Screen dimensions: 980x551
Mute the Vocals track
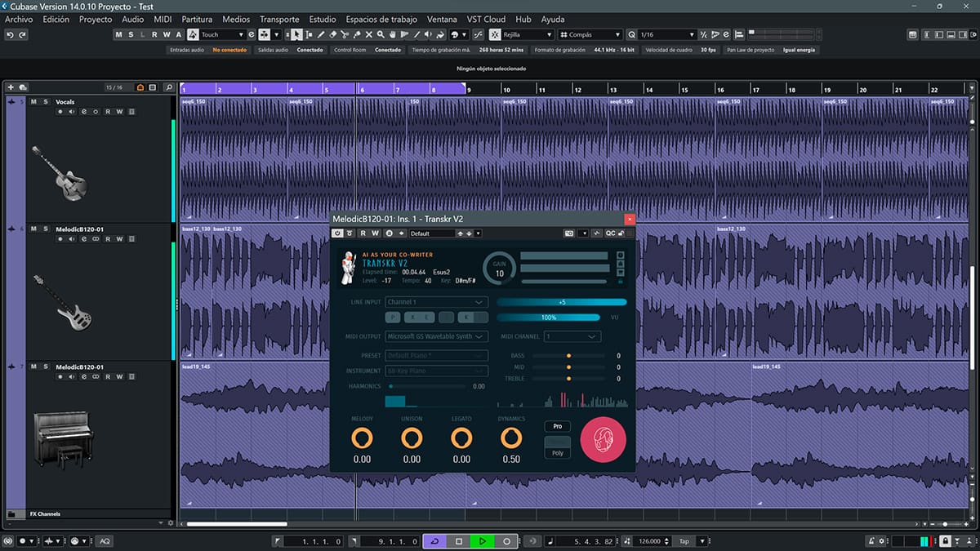pyautogui.click(x=33, y=102)
